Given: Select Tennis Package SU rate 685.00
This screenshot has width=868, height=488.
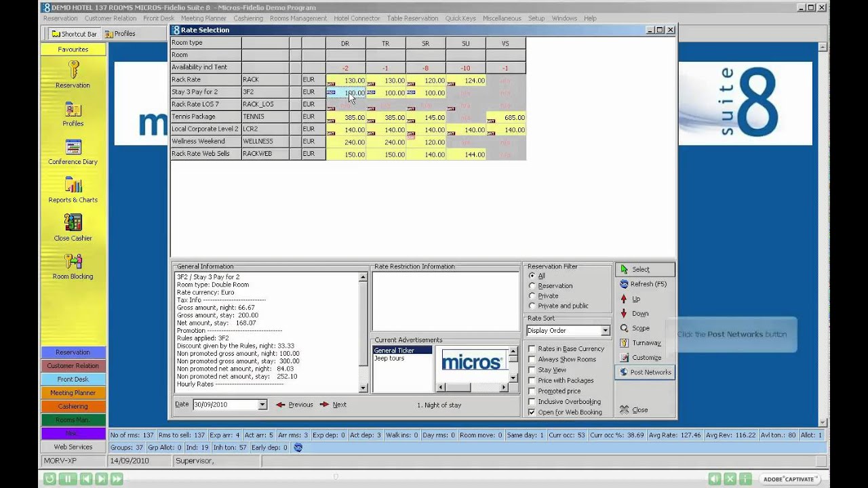Looking at the screenshot, I should pos(506,117).
